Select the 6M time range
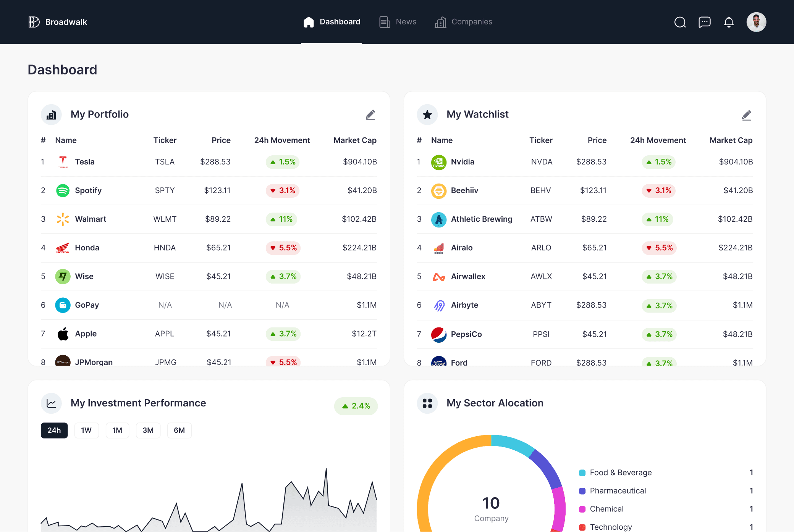The image size is (794, 532). coord(179,430)
